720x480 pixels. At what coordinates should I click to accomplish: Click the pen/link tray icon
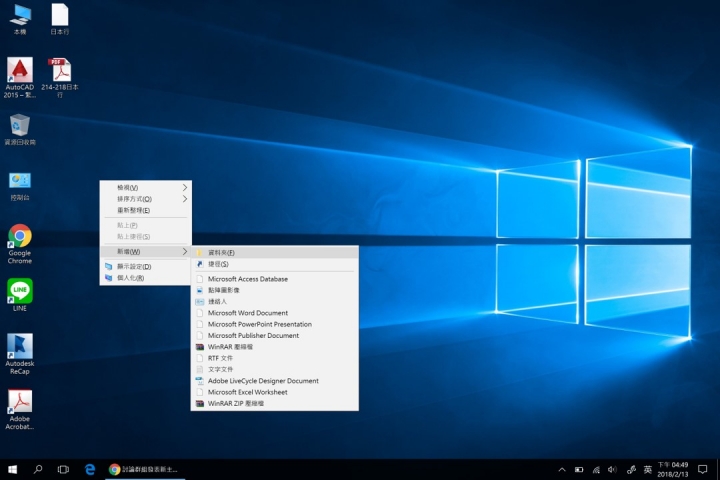[x=631, y=469]
